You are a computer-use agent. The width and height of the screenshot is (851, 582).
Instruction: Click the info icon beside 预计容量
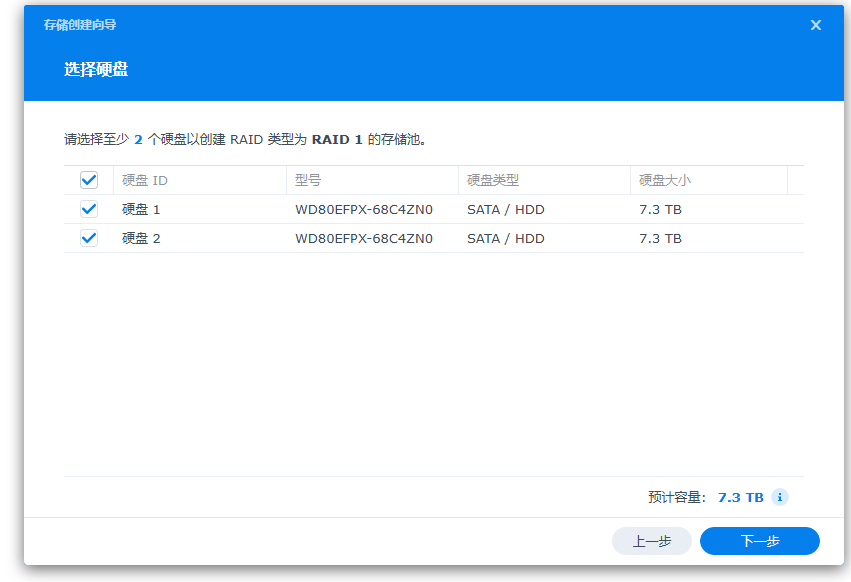780,497
